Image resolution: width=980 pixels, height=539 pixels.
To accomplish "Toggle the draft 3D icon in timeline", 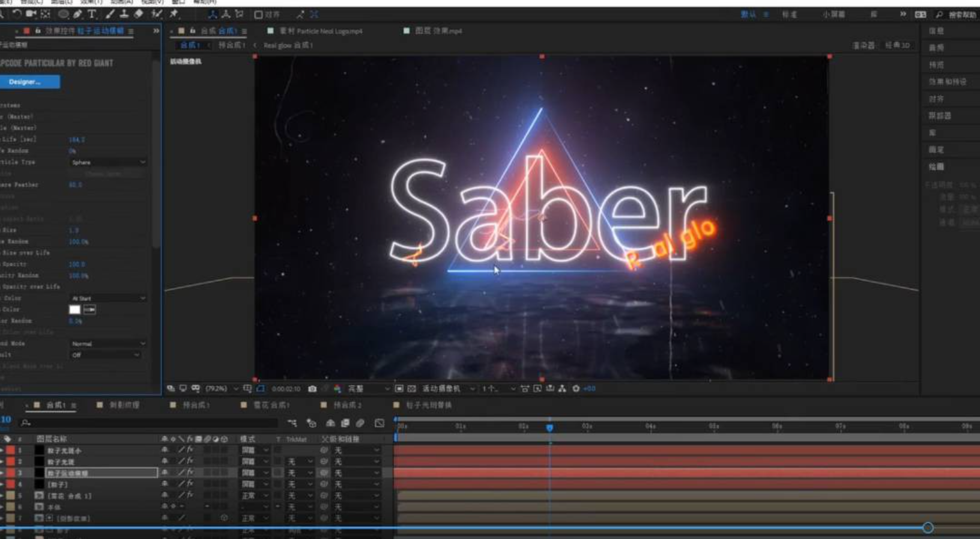I will pos(312,423).
